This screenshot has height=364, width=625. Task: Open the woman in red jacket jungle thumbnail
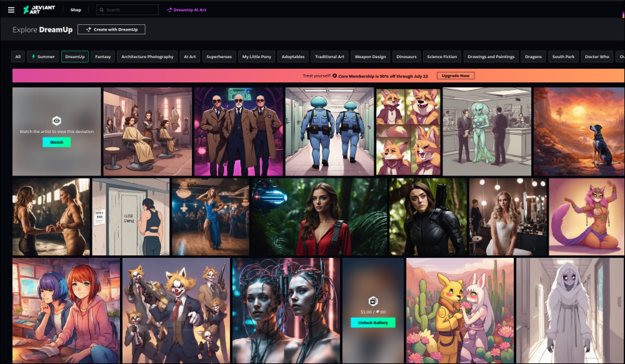pos(319,217)
